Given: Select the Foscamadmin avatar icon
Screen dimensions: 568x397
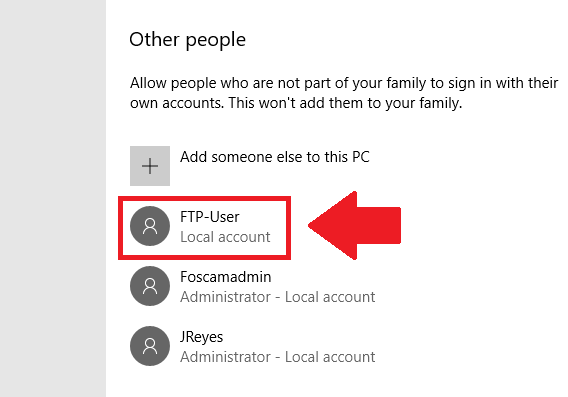Looking at the screenshot, I should point(150,286).
